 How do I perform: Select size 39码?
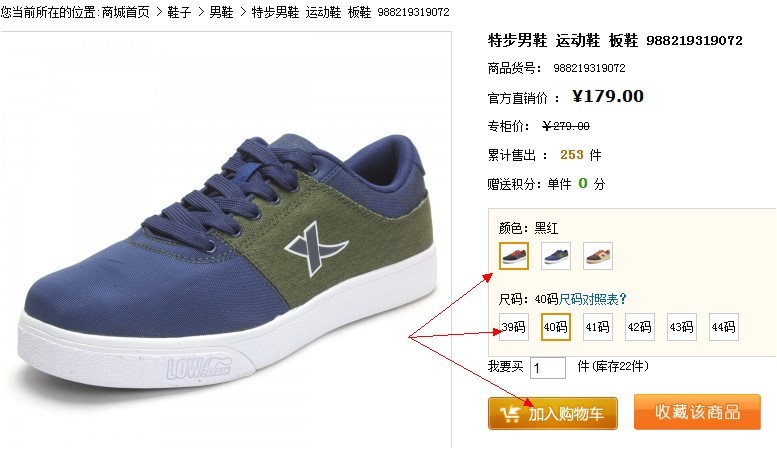pyautogui.click(x=513, y=327)
